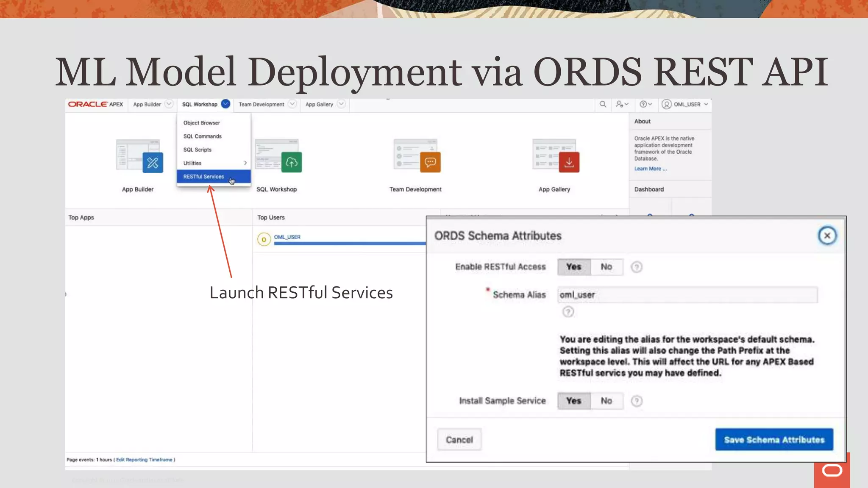
Task: Open the OML_USER account dropdown chevron
Action: point(706,104)
